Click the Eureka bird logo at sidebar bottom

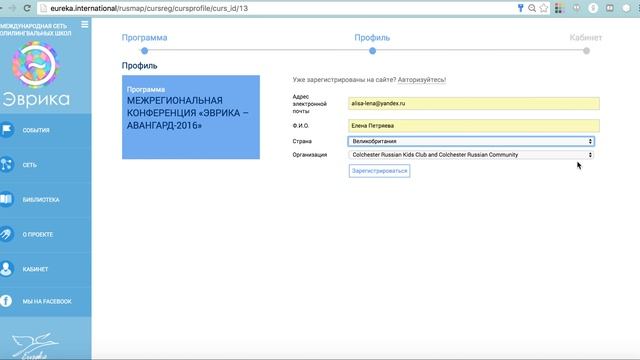point(35,346)
